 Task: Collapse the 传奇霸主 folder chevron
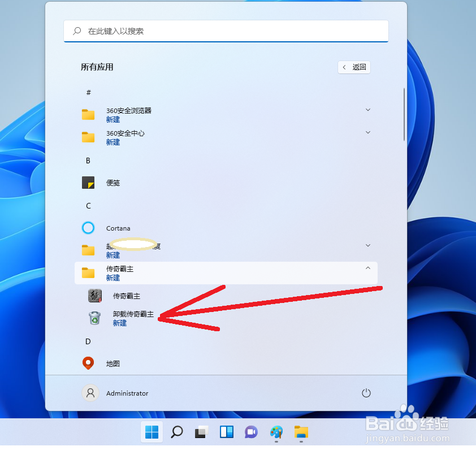(368, 268)
